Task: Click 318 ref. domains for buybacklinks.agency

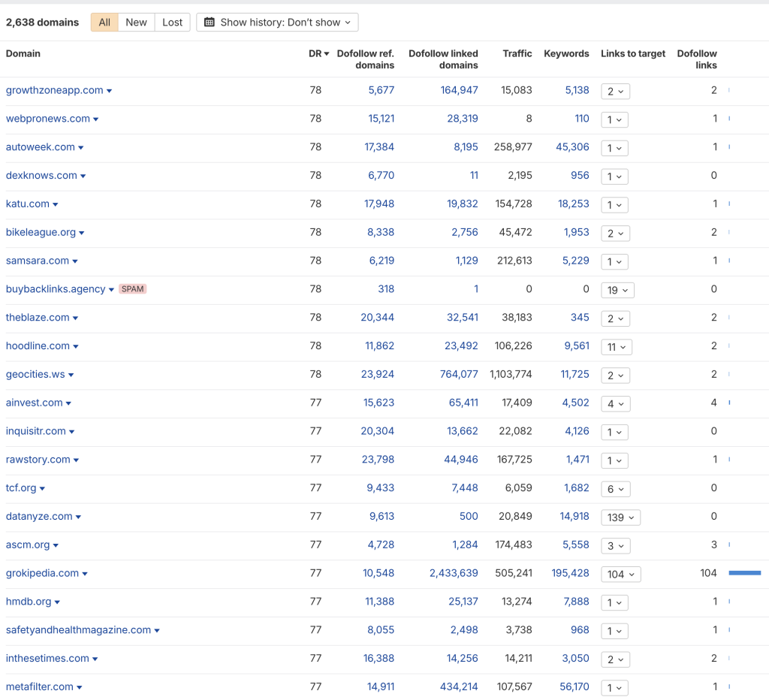Action: click(x=386, y=289)
